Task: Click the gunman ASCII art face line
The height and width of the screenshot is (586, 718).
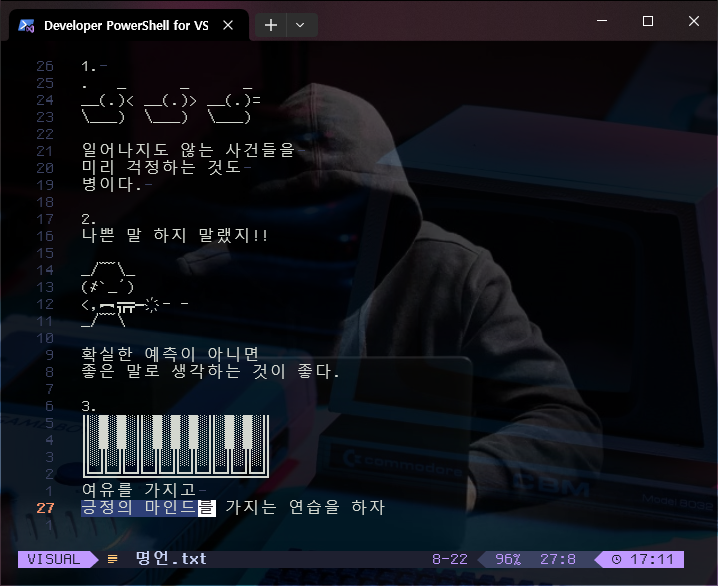Action: click(x=108, y=287)
